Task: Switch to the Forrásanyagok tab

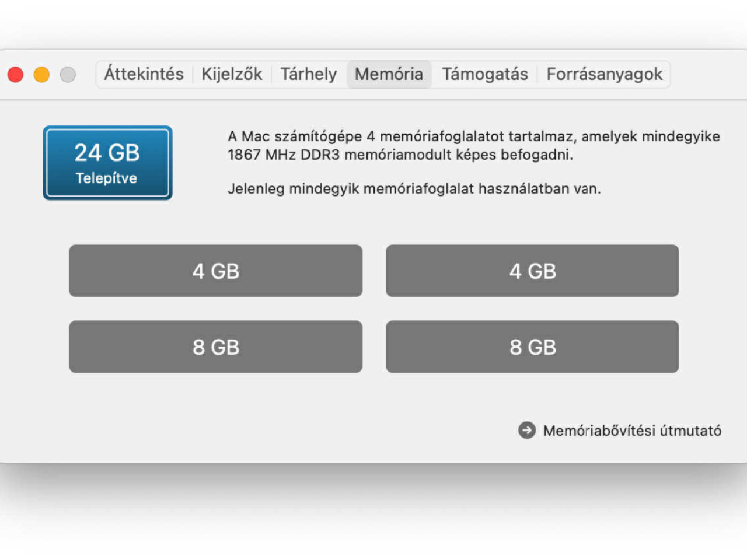Action: click(x=604, y=74)
